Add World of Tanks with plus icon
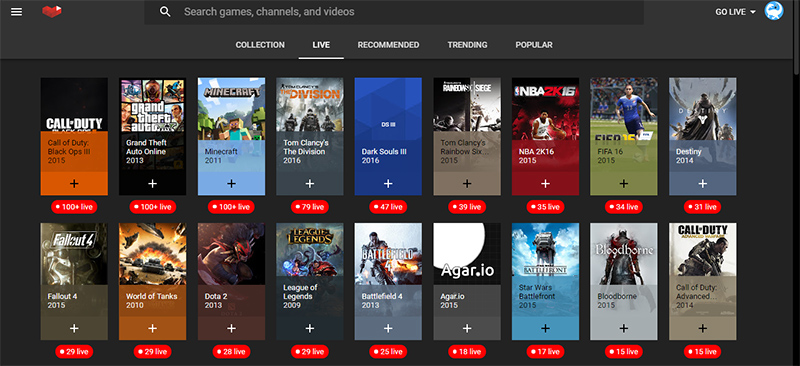This screenshot has height=366, width=800. (x=153, y=328)
